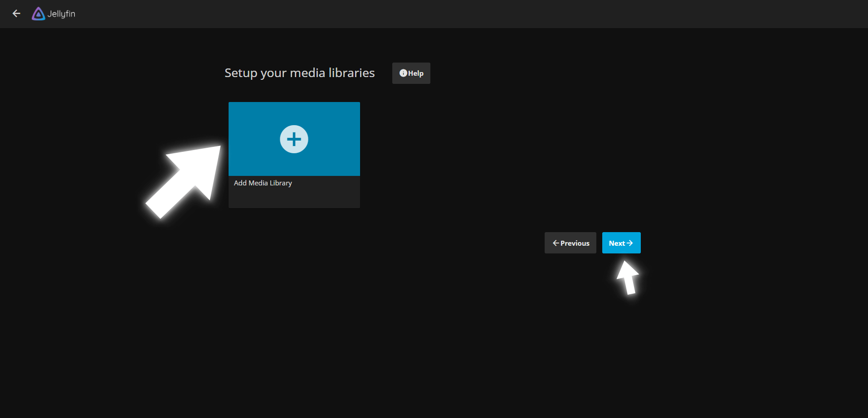Click the back arrow in header
This screenshot has height=418, width=868.
(16, 14)
